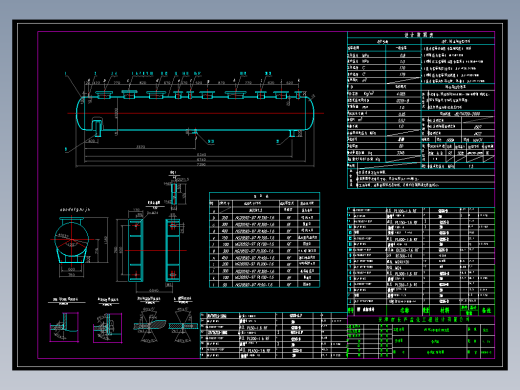Select the lower-left parts list continuation table

(273, 335)
